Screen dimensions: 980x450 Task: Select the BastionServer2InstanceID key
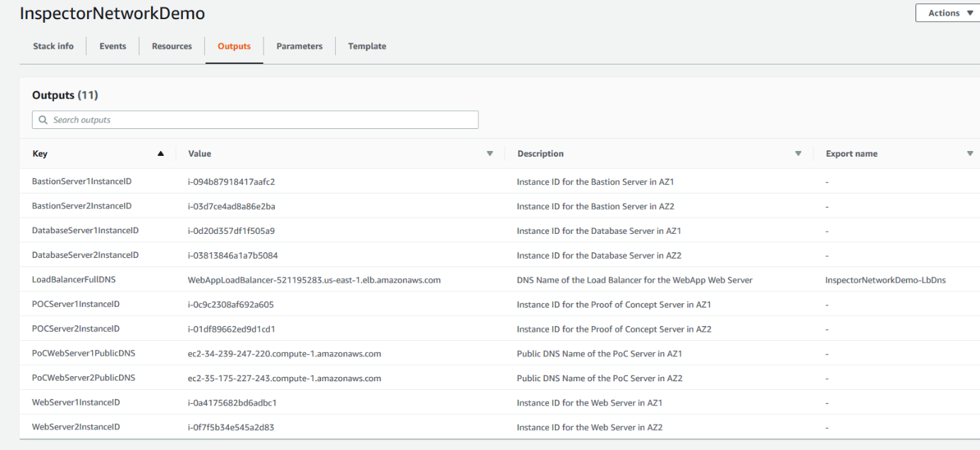(81, 206)
